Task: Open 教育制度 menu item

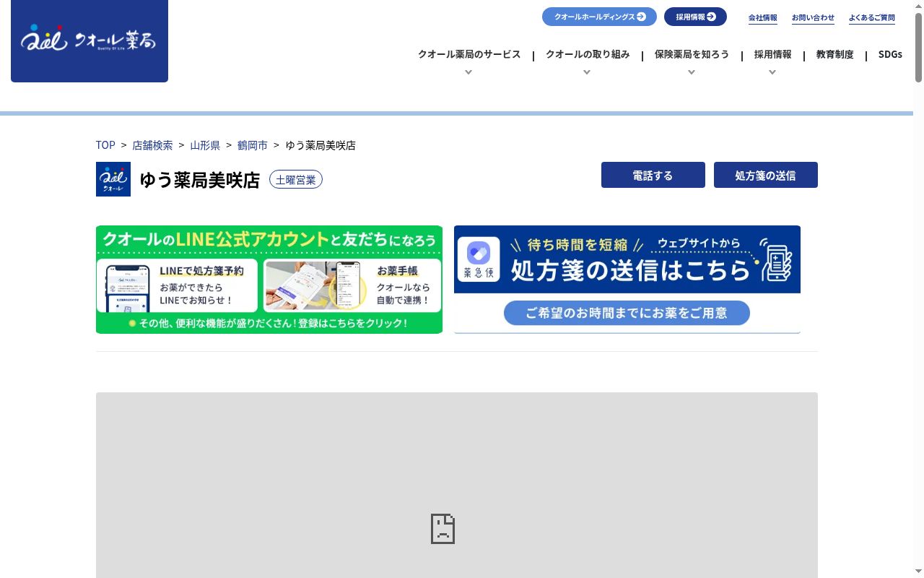Action: point(835,54)
